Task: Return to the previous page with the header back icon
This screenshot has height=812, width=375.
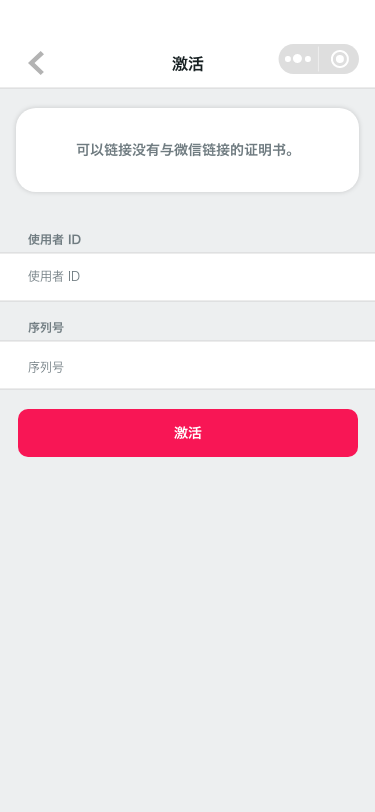Action: click(x=36, y=63)
